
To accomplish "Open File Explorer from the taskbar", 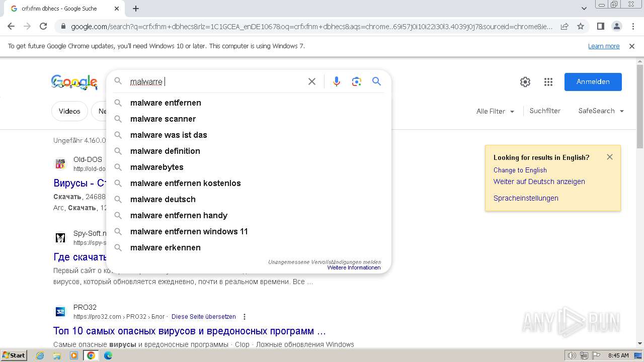I will pos(57,355).
